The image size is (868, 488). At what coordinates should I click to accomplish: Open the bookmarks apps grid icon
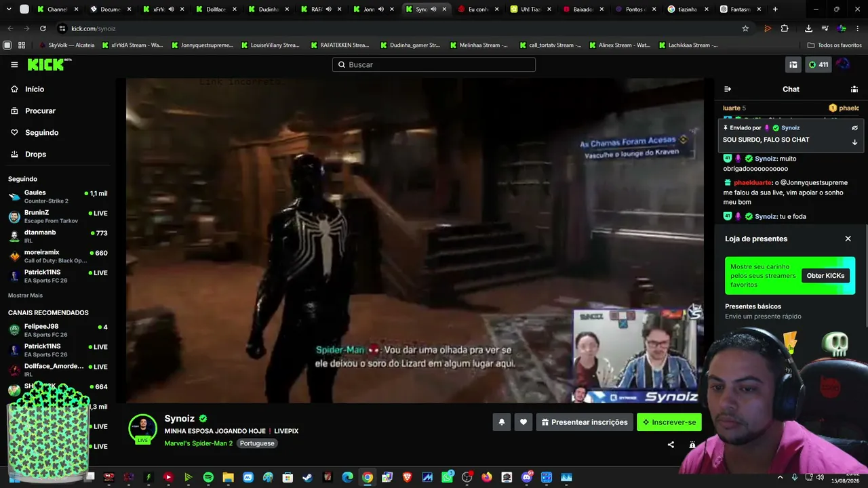tap(22, 45)
